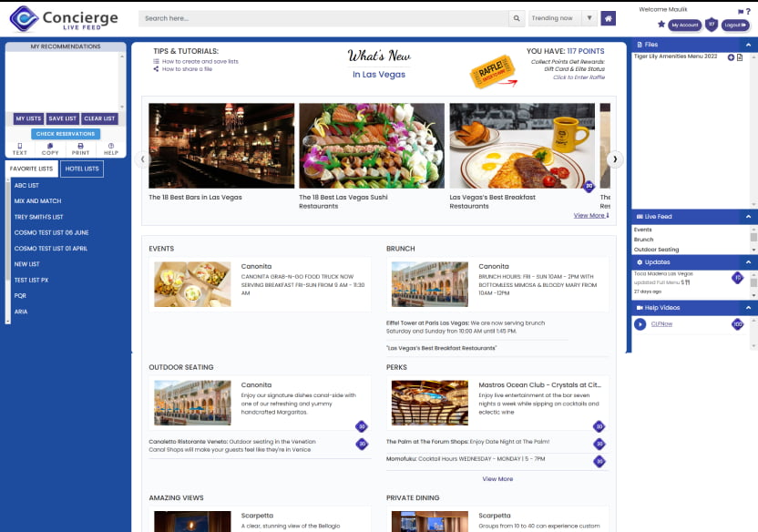758x532 pixels.
Task: Click points badge on Best Breakfast image
Action: [589, 186]
